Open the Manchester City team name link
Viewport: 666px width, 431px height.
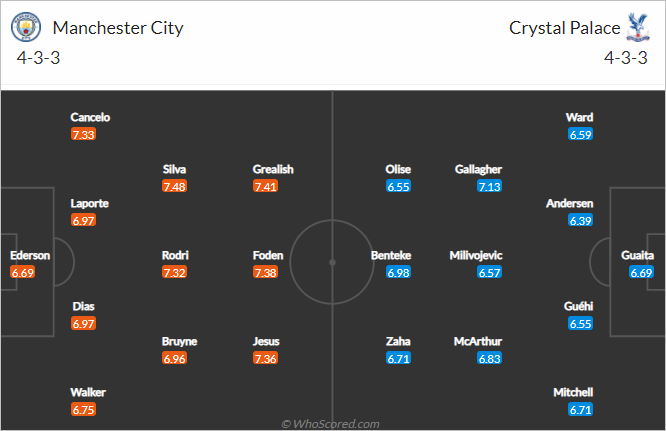(x=118, y=28)
